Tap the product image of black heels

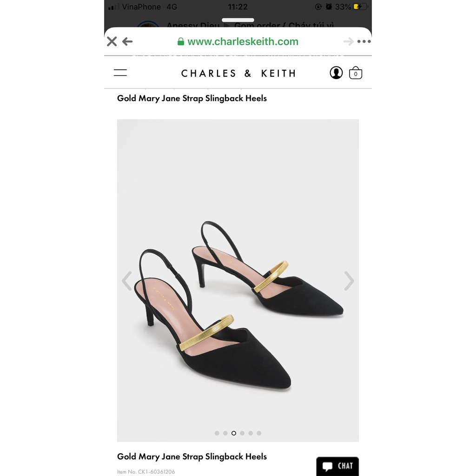pos(238,302)
